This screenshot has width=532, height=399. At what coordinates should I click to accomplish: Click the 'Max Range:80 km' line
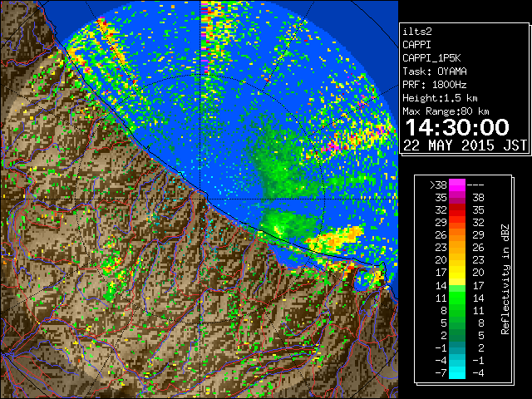point(446,111)
